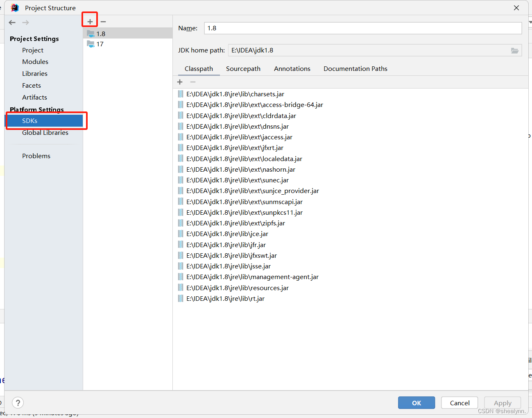This screenshot has height=418, width=532.
Task: Select Artifacts in Project Settings
Action: [34, 97]
